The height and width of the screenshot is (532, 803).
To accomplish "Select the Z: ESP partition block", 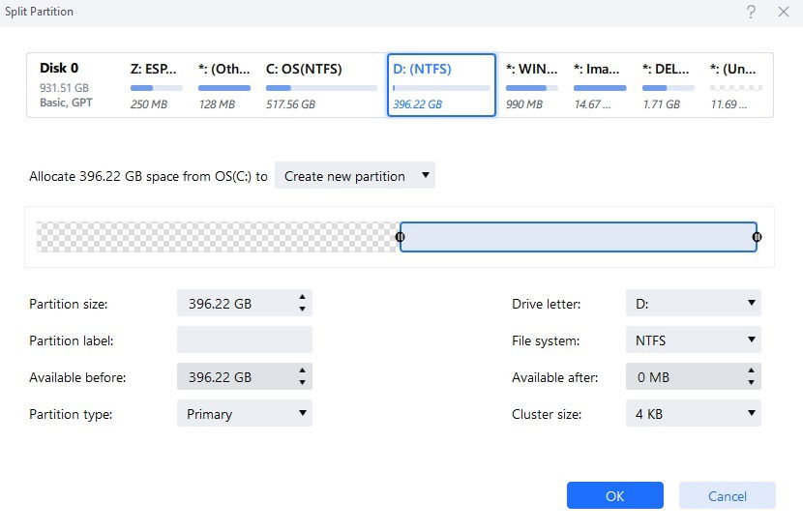I will click(156, 85).
